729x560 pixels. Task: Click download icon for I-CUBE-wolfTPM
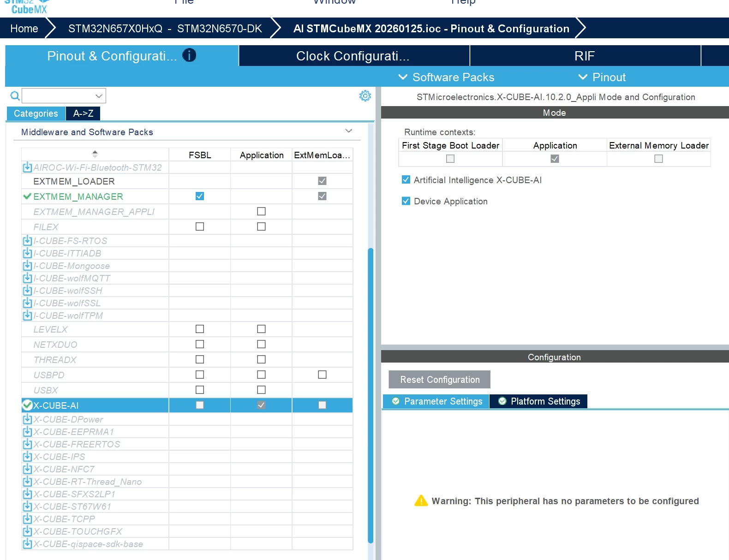[27, 315]
